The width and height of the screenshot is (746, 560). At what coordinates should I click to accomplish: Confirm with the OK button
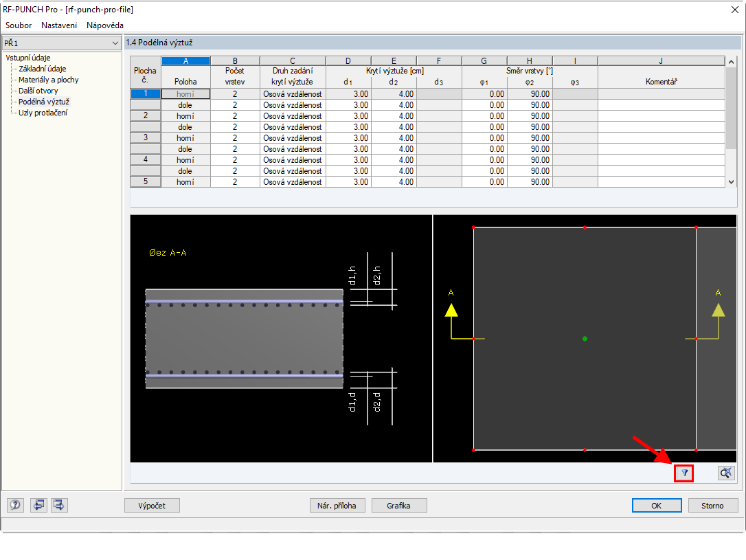click(657, 505)
